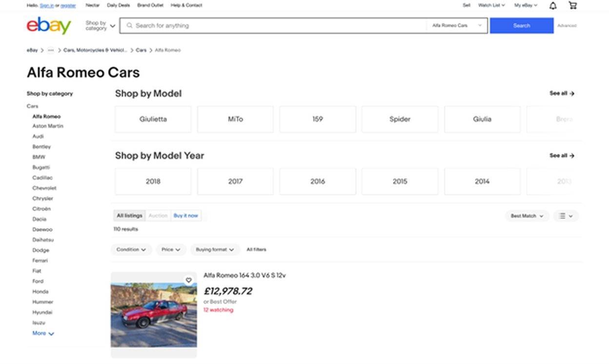Open Daily Deals in top menu
Screen dimensions: 609x364
pos(119,5)
